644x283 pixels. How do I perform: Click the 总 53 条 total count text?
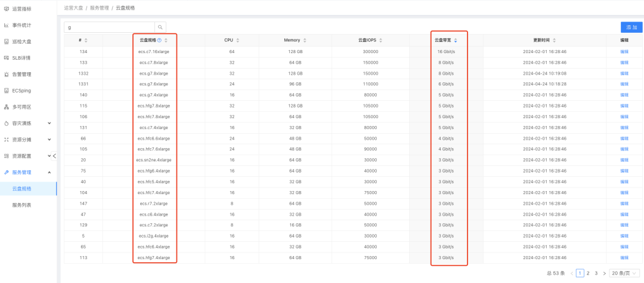pos(556,273)
